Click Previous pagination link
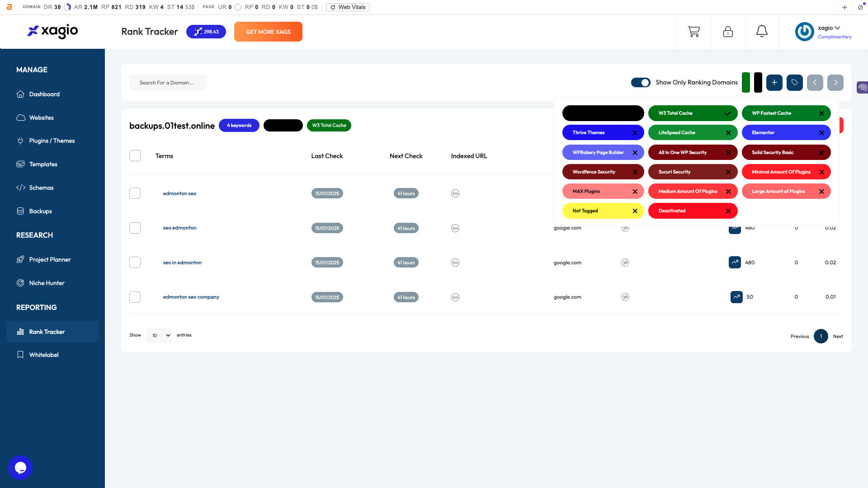 click(800, 336)
